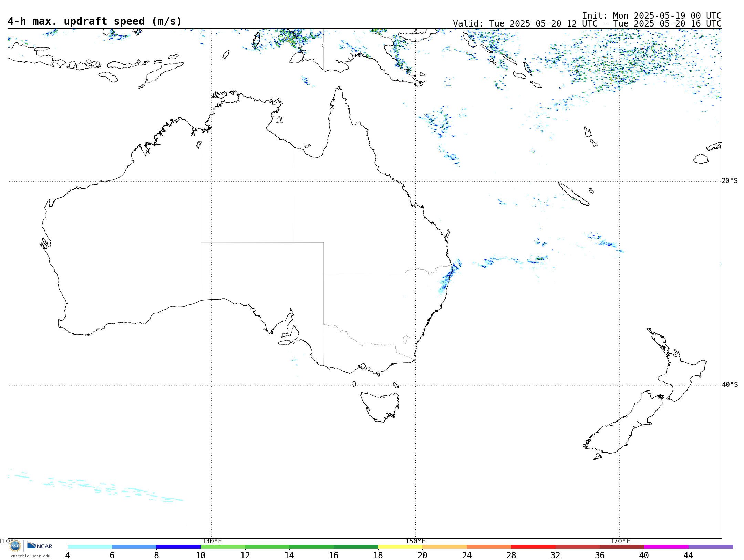Click the muted red 32-36 color swatch

(578, 547)
